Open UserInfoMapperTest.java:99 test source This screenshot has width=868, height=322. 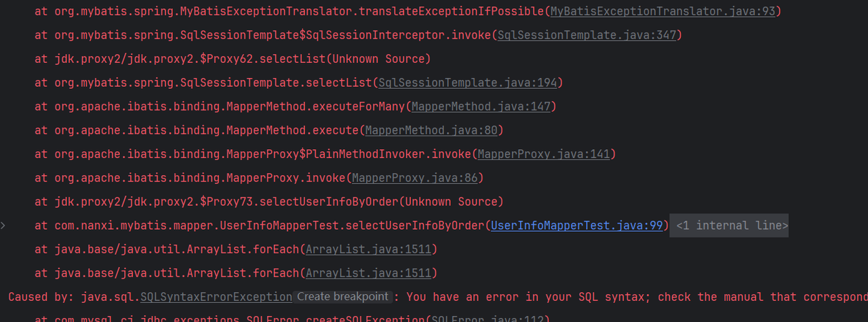point(576,226)
